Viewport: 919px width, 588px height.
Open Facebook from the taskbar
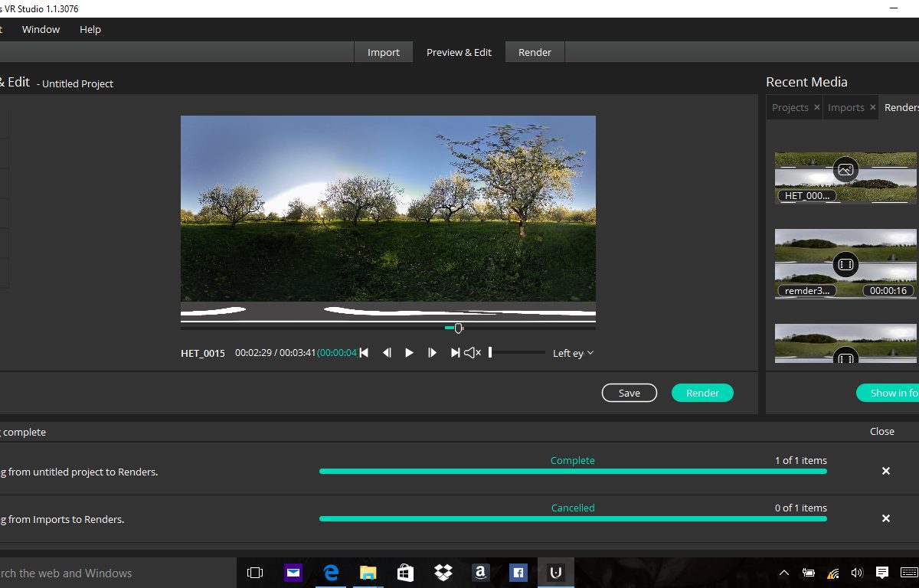518,573
